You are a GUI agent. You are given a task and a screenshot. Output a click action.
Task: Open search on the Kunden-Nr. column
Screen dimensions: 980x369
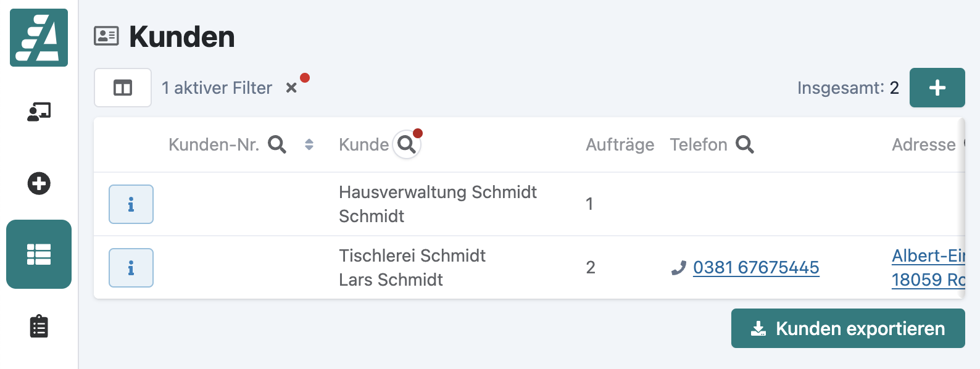pos(276,144)
